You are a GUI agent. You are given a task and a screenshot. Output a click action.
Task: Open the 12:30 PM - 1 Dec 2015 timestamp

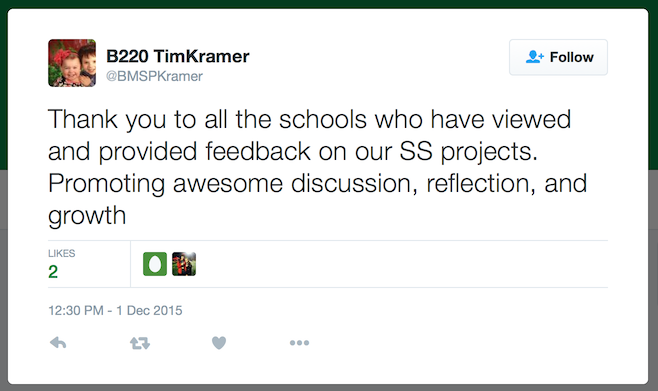click(115, 310)
